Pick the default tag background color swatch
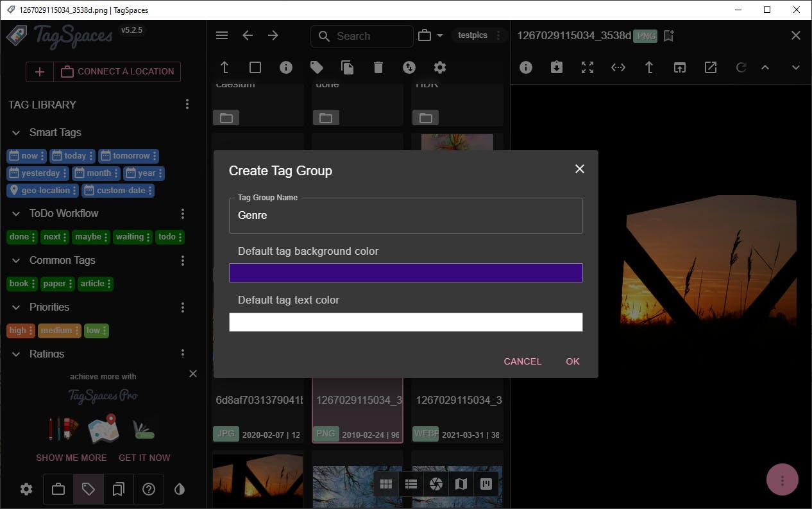Viewport: 812px width, 509px height. pyautogui.click(x=405, y=273)
